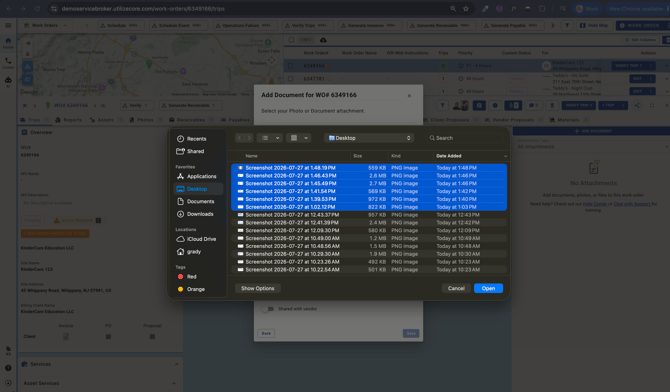Click Show Options in file dialog
The height and width of the screenshot is (392, 670).
258,289
